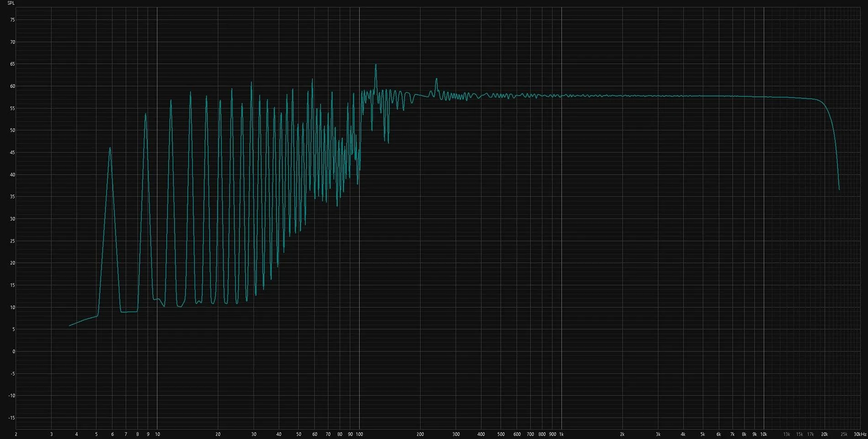
Task: Click the 2k frequency axis label
Action: point(622,434)
